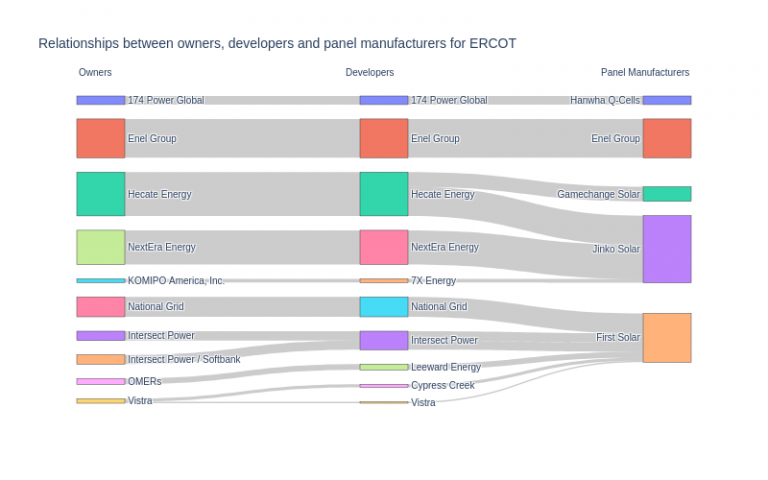768x480 pixels.
Task: Select the red Enel Group panel manufacturer node
Action: pos(667,138)
